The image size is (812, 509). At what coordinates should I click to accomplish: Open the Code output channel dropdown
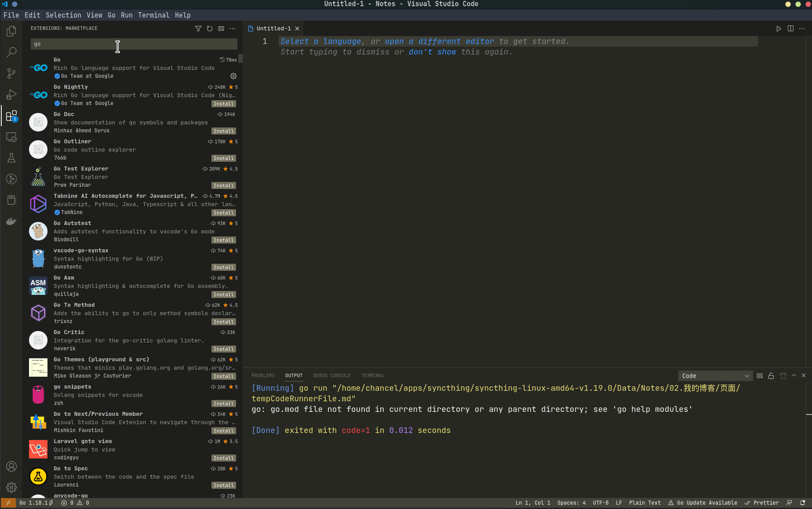click(715, 376)
